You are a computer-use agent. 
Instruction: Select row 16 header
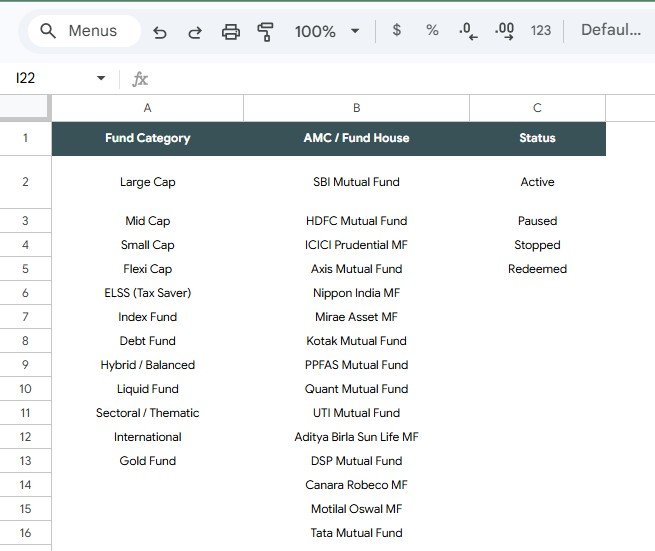coord(25,533)
